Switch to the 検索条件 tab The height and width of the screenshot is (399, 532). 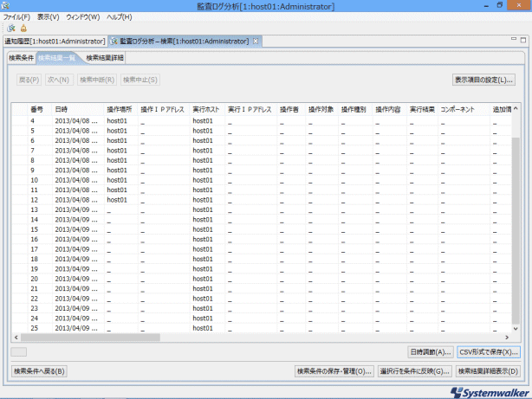(22, 58)
